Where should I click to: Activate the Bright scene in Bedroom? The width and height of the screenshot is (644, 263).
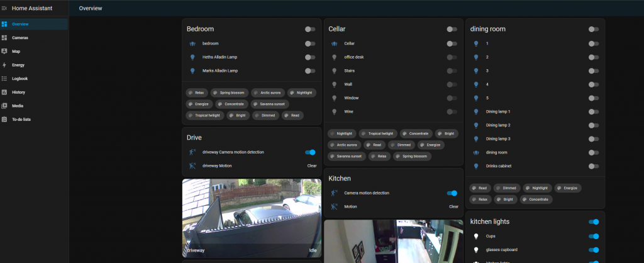238,116
